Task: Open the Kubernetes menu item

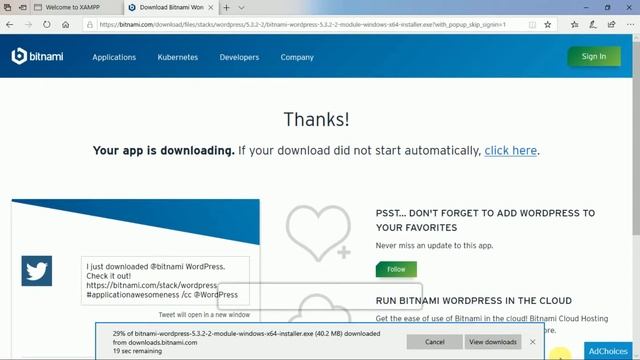Action: pyautogui.click(x=178, y=57)
